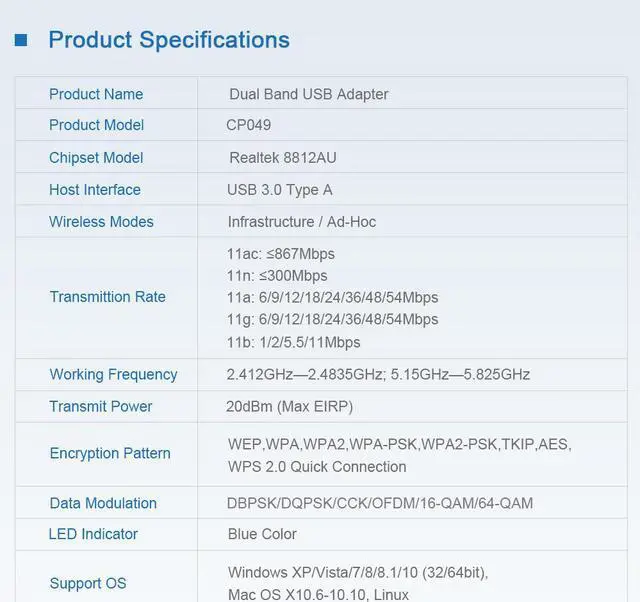Click the 11ac ≤867Mbps rate line
This screenshot has height=602, width=640.
(281, 253)
